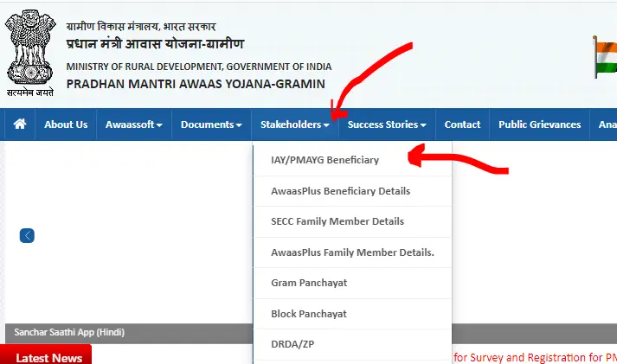Open the Survey and Registration news ticker link
The width and height of the screenshot is (617, 364).
[535, 357]
